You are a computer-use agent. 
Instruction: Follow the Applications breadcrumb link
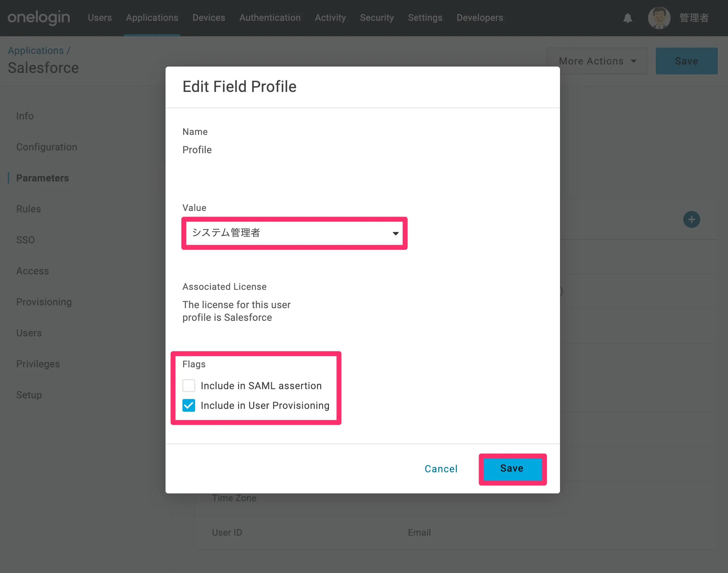(x=36, y=50)
